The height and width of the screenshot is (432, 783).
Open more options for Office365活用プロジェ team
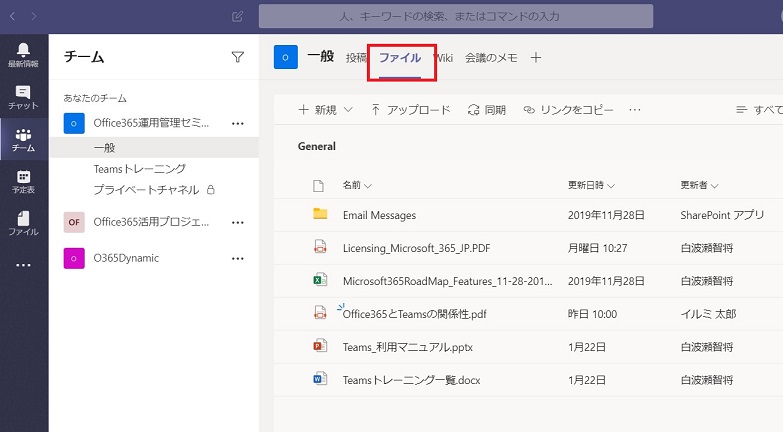coord(238,222)
